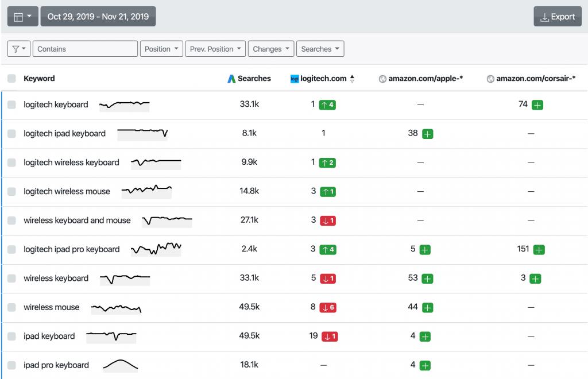Open the ipad pro keyboard trend sparkline

[x=121, y=365]
